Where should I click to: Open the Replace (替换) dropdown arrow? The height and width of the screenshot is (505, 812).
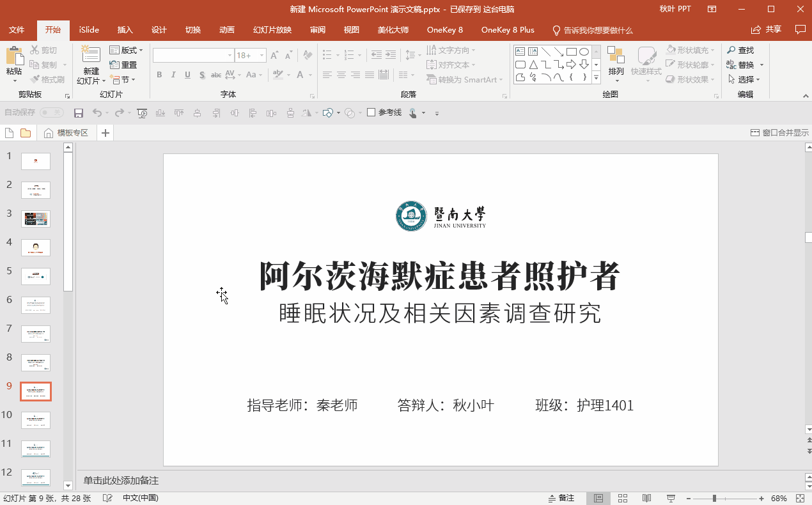(762, 65)
